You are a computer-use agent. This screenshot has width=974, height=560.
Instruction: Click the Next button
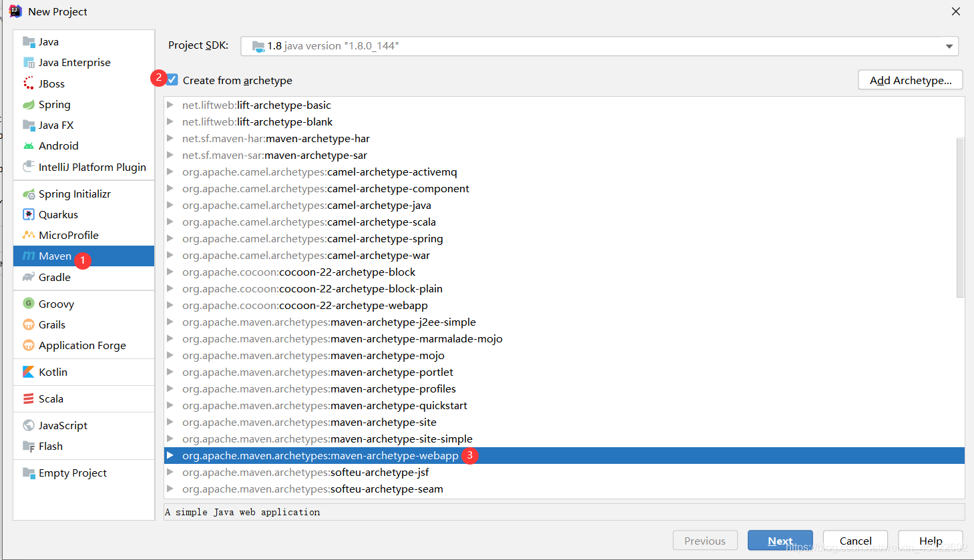[x=780, y=541]
